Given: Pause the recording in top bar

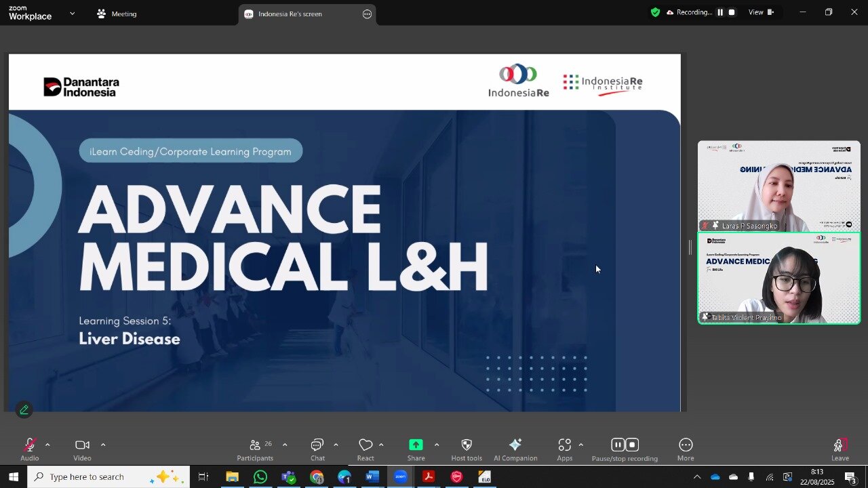Looking at the screenshot, I should click(x=720, y=12).
